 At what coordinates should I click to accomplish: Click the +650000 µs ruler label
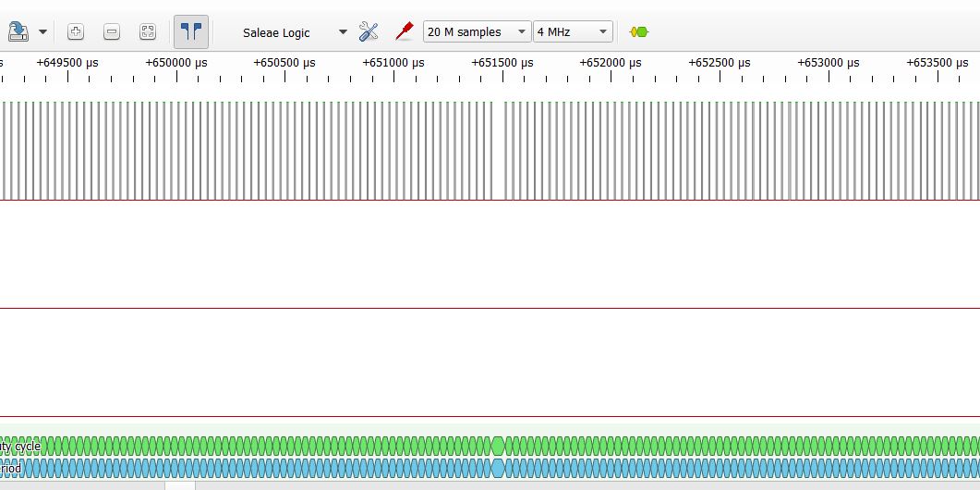pos(176,63)
